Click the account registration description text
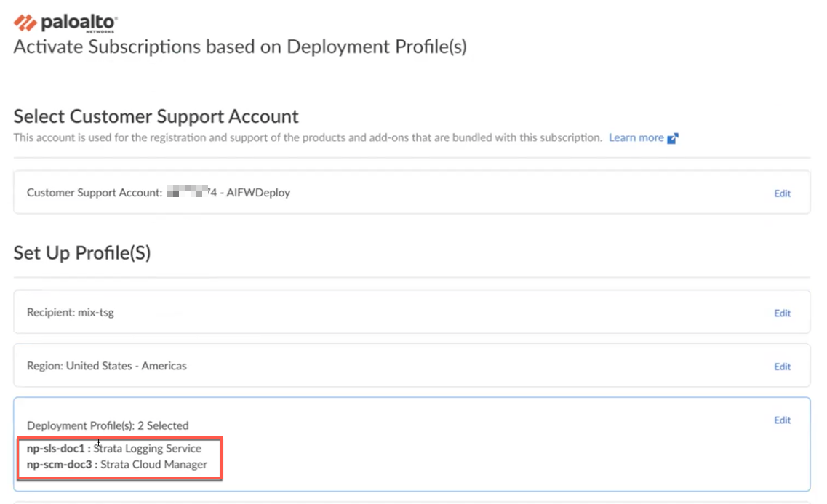Screen dimensions: 827x504 click(x=308, y=137)
